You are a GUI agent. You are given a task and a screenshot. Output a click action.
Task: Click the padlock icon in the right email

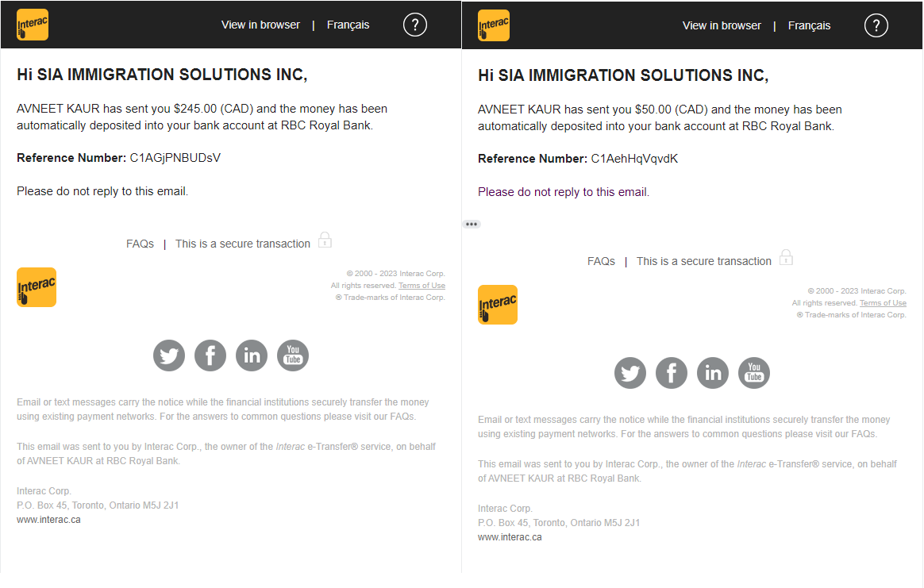tap(786, 257)
